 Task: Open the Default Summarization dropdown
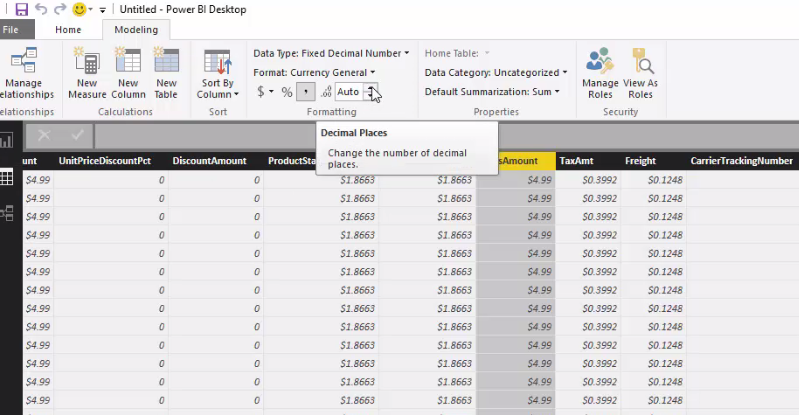coord(492,92)
